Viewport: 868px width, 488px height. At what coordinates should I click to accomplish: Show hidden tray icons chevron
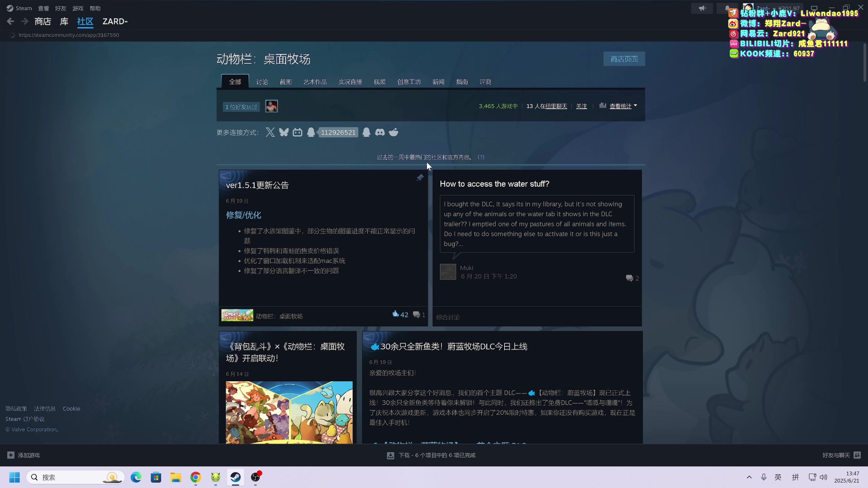tap(749, 477)
